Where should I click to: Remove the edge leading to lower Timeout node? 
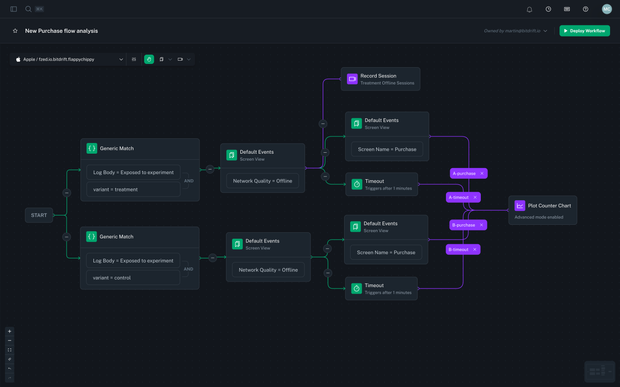coord(328,273)
